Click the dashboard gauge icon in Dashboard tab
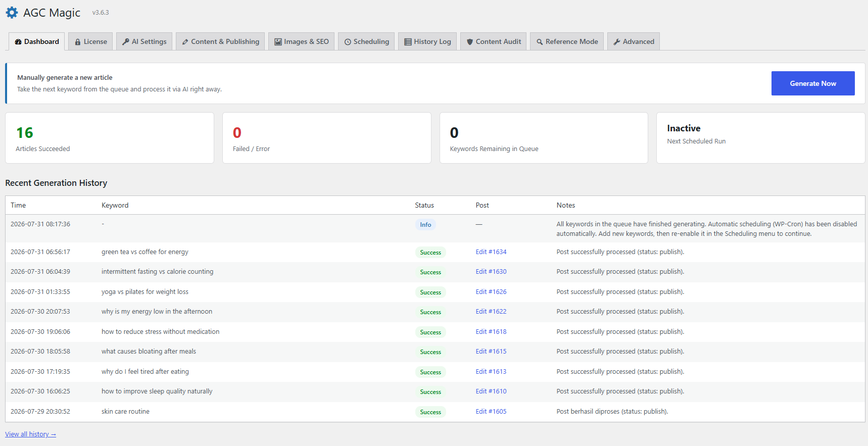Screen dimensions: 868x446 coord(18,42)
